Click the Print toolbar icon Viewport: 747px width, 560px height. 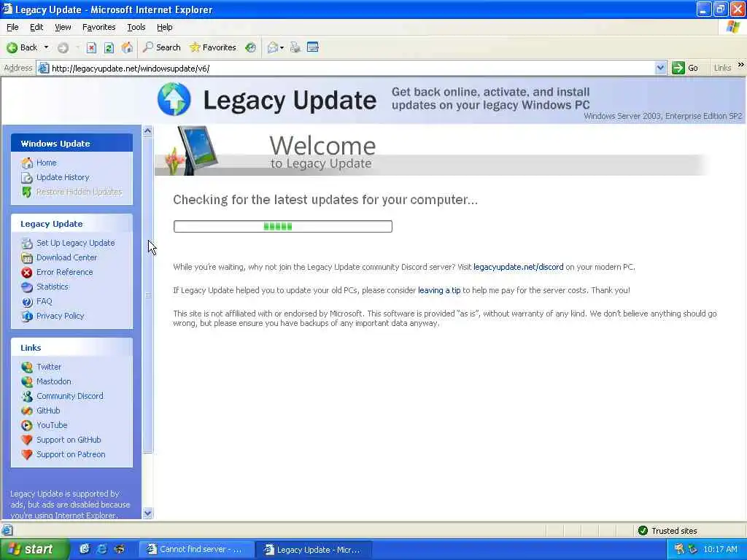click(295, 47)
